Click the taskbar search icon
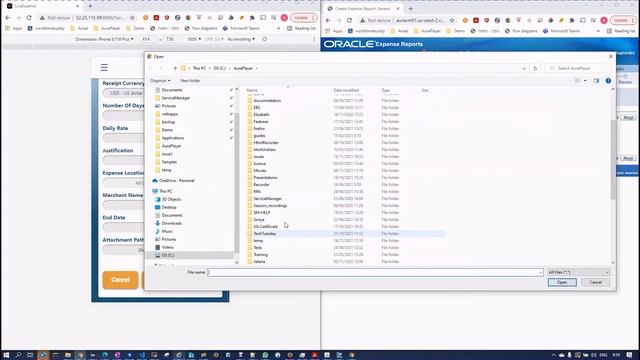 pos(18,355)
